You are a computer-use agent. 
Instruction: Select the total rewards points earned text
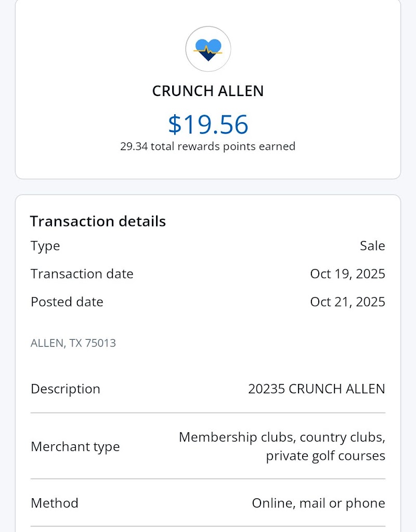(x=208, y=147)
